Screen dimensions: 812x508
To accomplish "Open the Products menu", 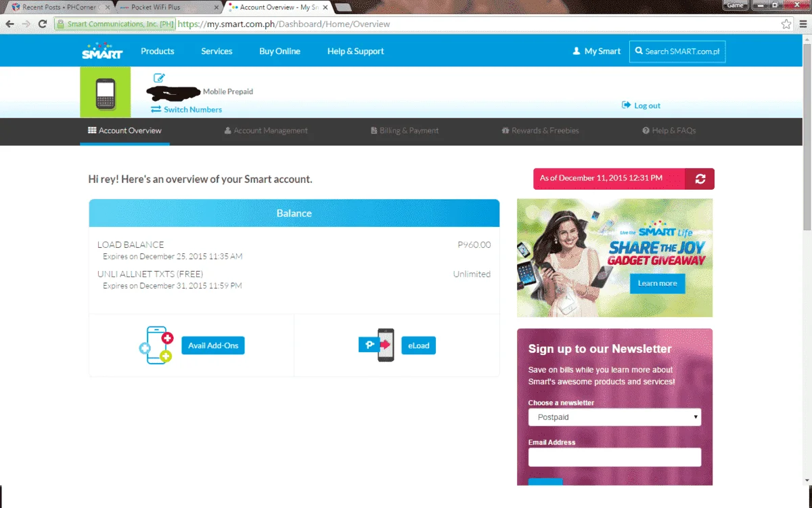I will point(158,51).
